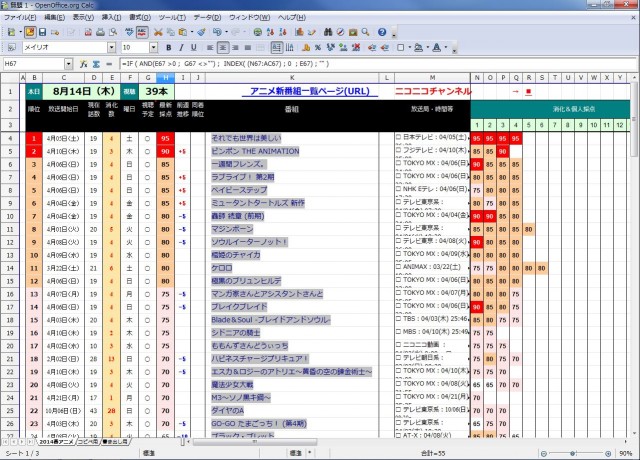Click the zoom in plus button

point(608,453)
